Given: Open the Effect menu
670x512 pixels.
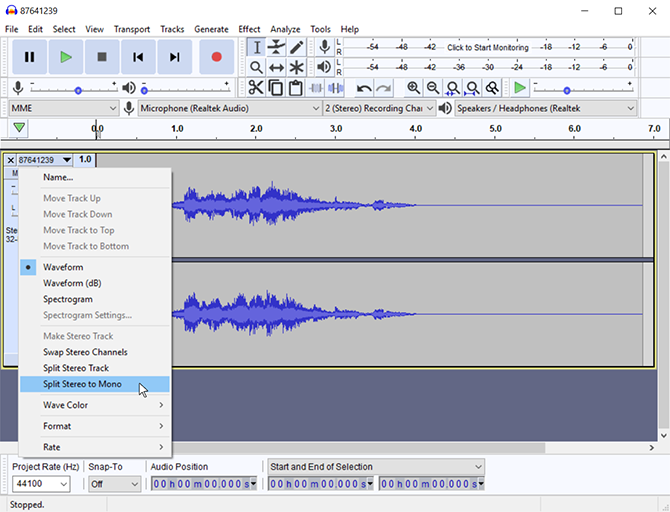Looking at the screenshot, I should (249, 29).
